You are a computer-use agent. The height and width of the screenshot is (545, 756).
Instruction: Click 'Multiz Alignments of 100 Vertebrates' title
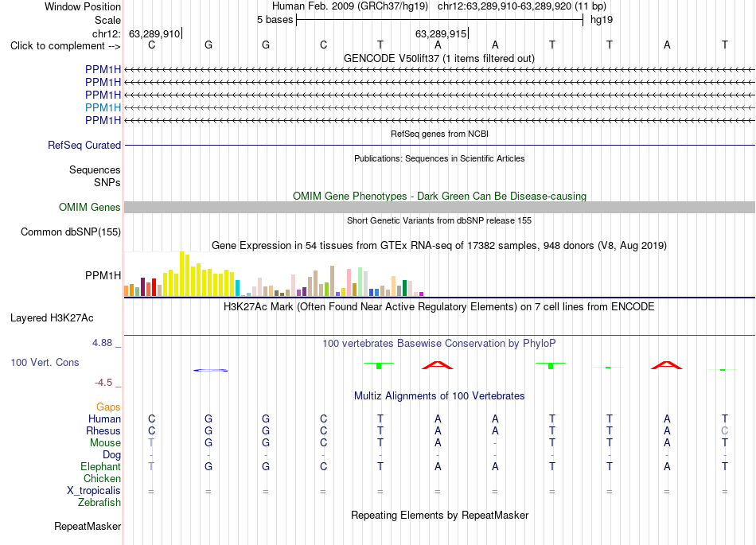tap(439, 396)
